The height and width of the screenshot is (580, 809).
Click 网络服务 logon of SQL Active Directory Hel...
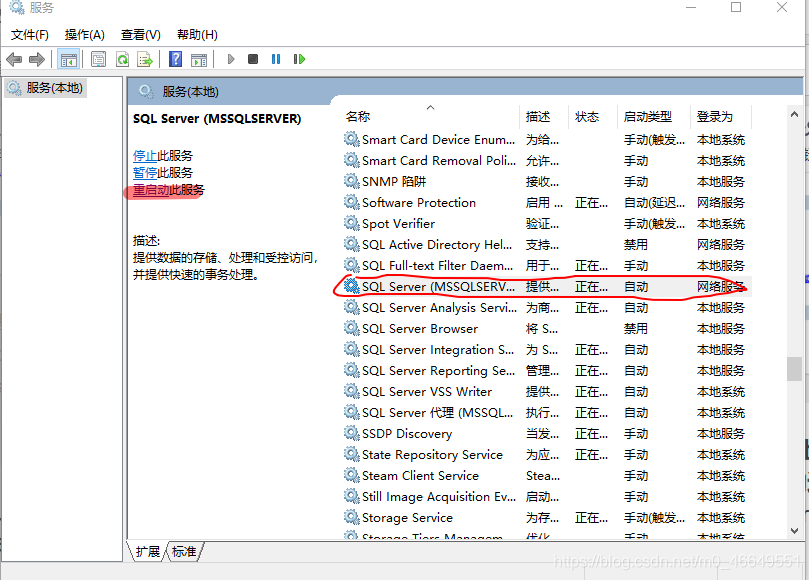click(721, 245)
